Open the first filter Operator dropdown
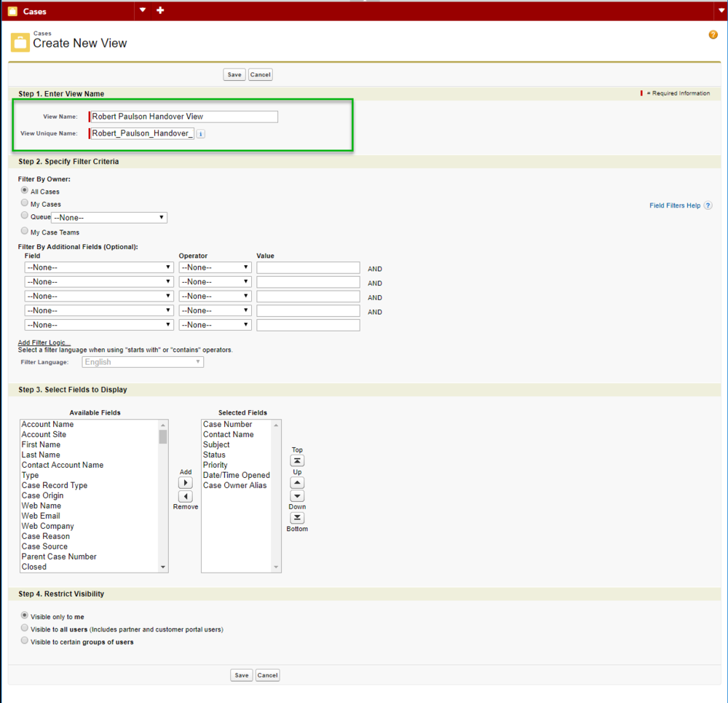Viewport: 728px width, 703px height. [x=215, y=267]
